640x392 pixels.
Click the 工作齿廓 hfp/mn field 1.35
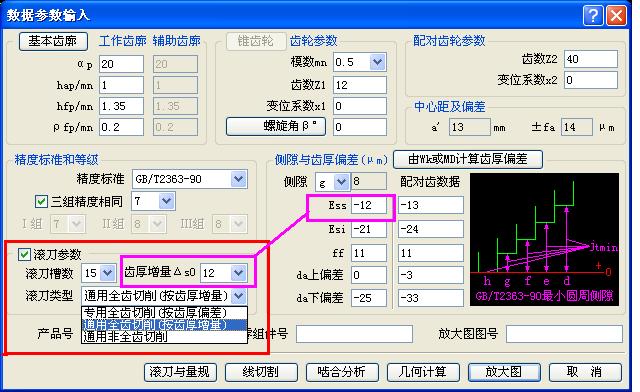[121, 107]
